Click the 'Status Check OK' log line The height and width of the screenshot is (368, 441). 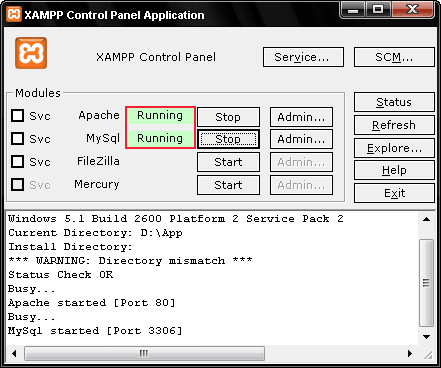tap(61, 275)
